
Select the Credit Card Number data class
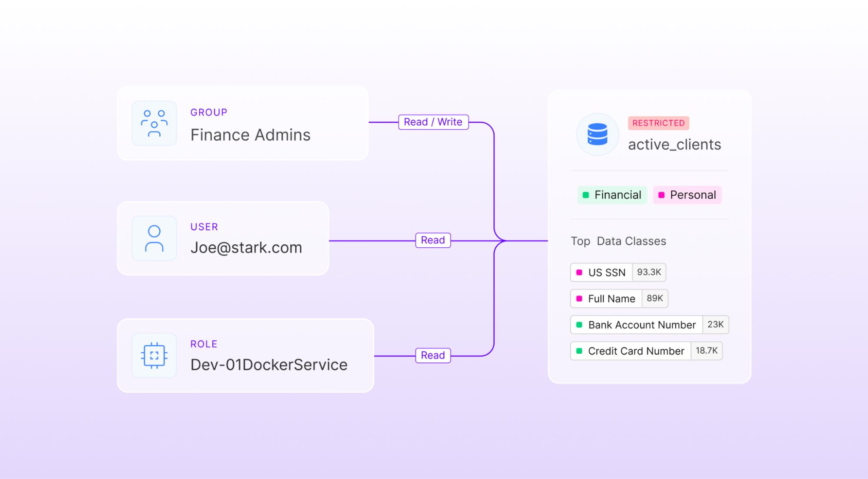tap(636, 351)
